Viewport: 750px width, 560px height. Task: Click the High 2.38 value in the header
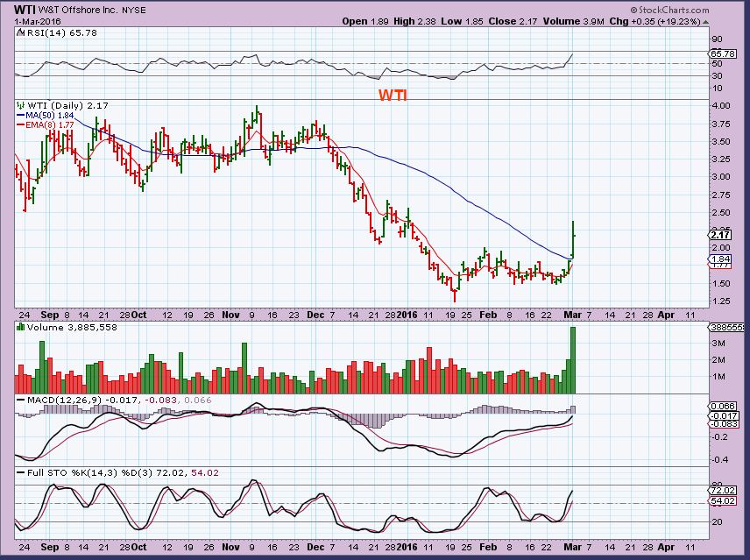pyautogui.click(x=414, y=22)
